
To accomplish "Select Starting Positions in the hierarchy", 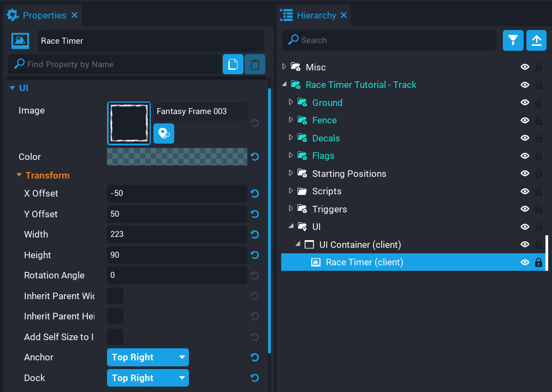I will pos(349,174).
